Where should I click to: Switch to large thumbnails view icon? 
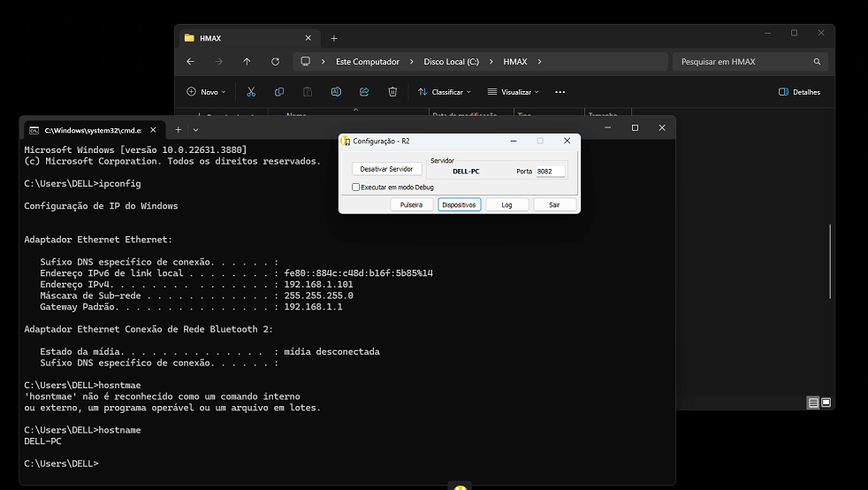(826, 402)
